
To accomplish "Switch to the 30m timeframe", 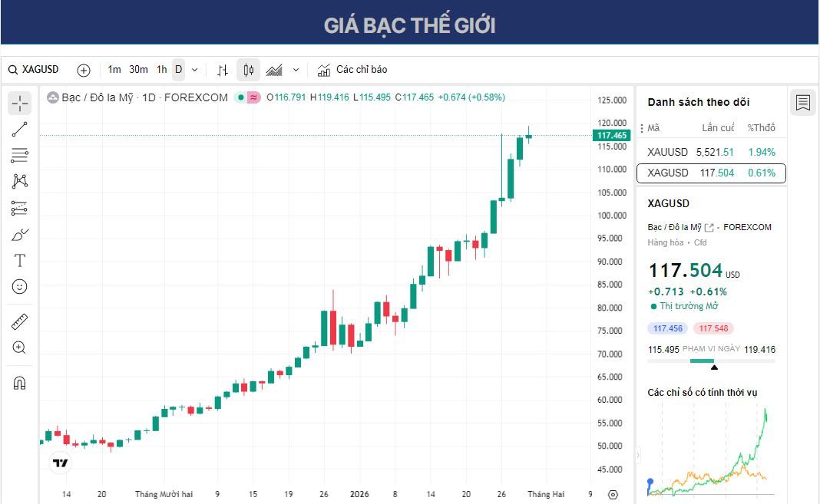I will click(138, 70).
